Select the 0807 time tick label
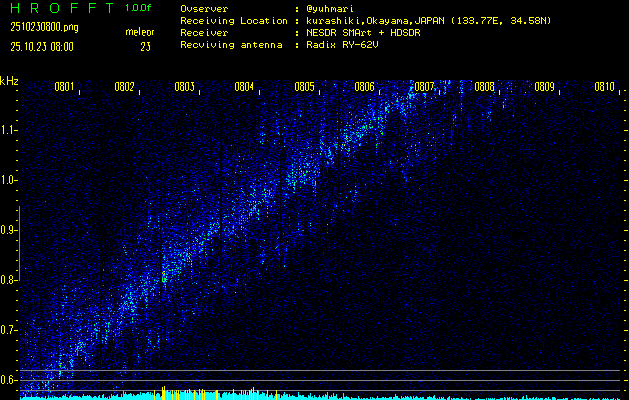This screenshot has width=629, height=400. pos(424,87)
